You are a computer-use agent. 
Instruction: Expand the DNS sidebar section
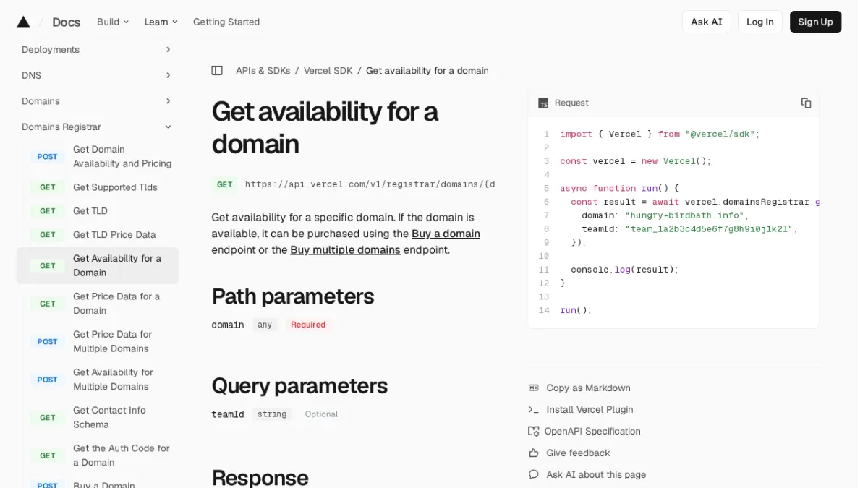[97, 76]
